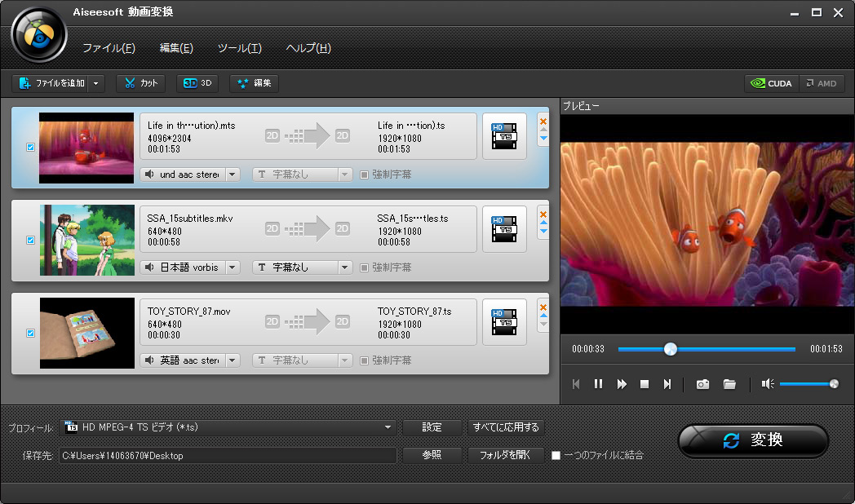Click the 設定 settings button
The image size is (855, 504).
(x=432, y=427)
